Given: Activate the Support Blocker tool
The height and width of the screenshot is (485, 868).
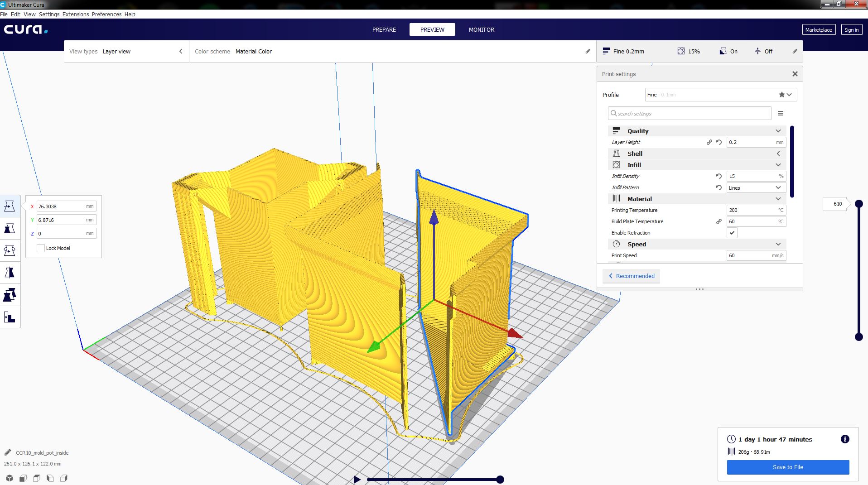Looking at the screenshot, I should tap(10, 317).
